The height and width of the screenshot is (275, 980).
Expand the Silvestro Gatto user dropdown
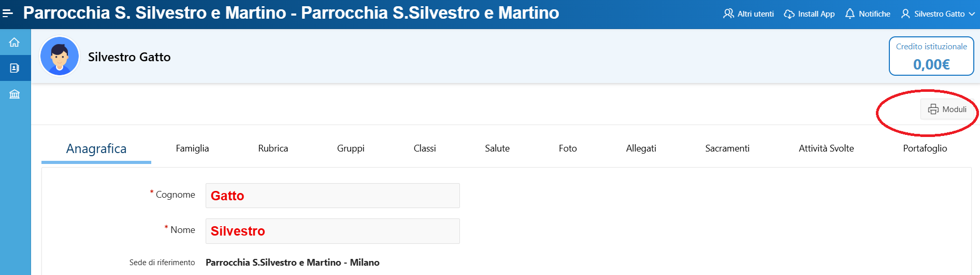pyautogui.click(x=938, y=14)
